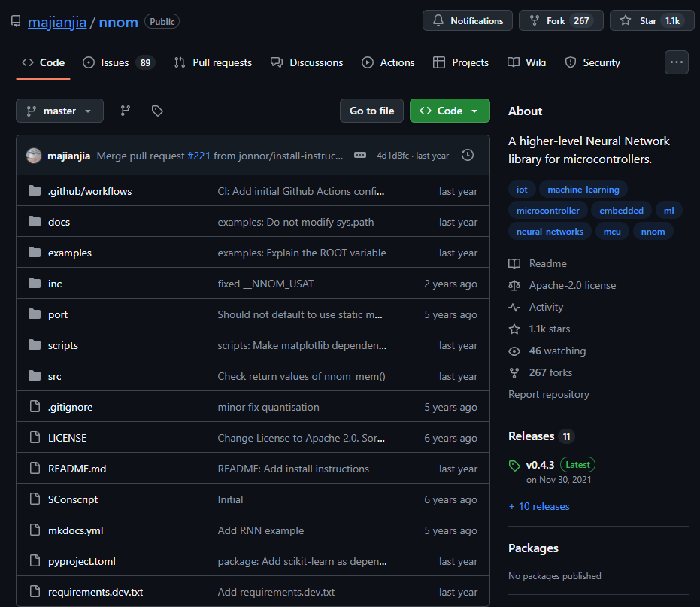Open the nnom repository name link
This screenshot has width=700, height=607.
pos(118,22)
